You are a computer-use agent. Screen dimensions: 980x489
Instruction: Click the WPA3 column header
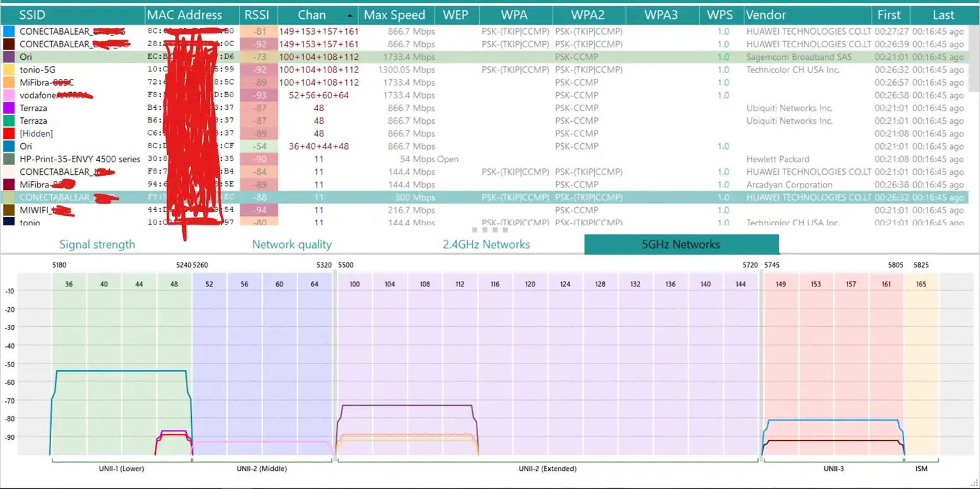click(x=661, y=15)
